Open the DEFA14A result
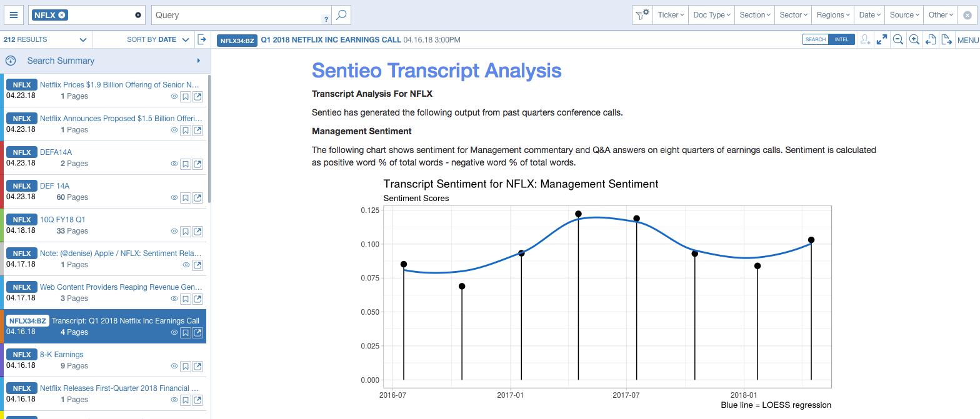980x419 pixels. [56, 152]
